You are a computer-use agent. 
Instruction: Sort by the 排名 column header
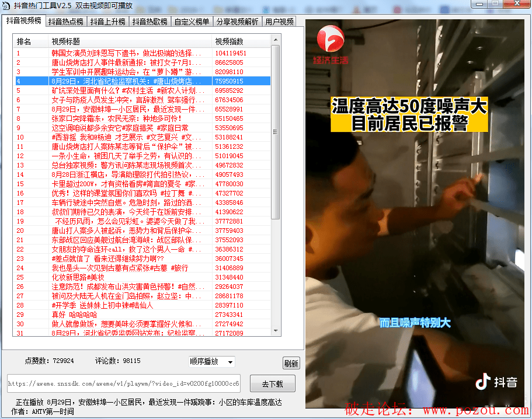[30, 41]
